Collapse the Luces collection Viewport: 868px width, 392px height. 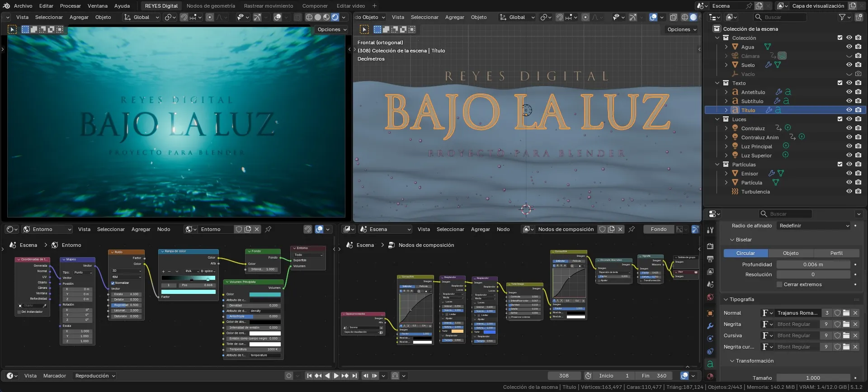717,119
